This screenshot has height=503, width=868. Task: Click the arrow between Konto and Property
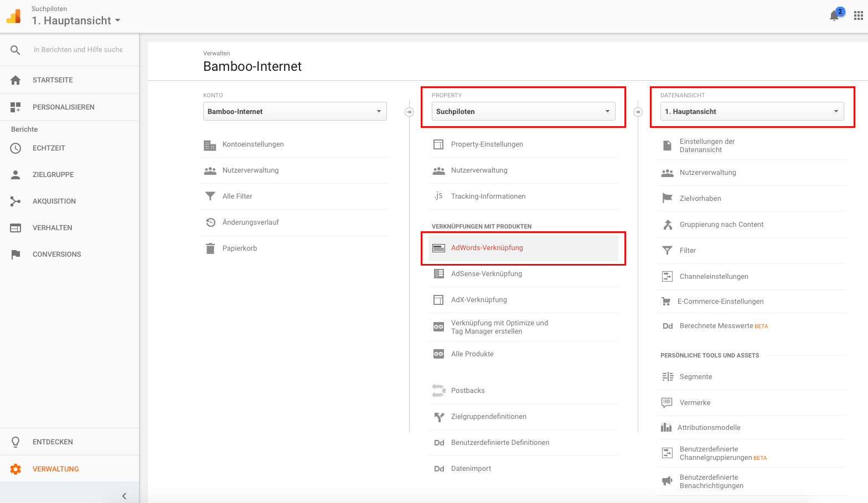tap(410, 112)
